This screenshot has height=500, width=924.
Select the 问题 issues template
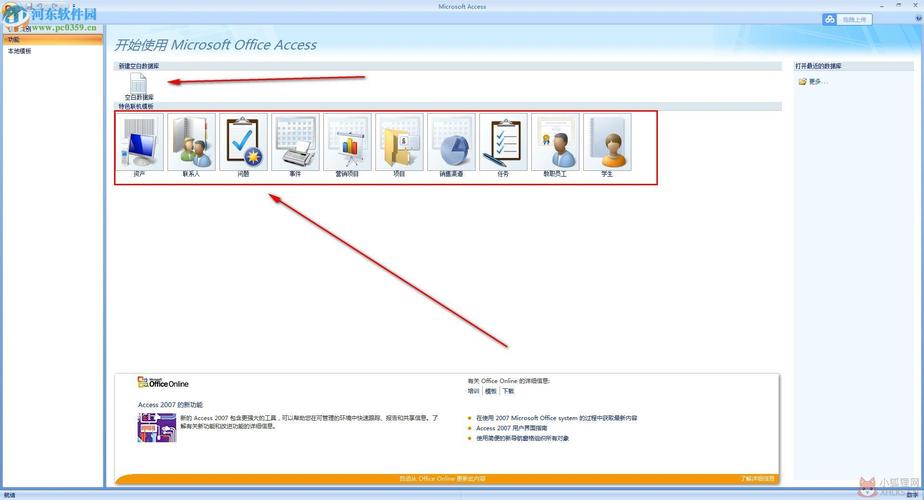click(243, 145)
